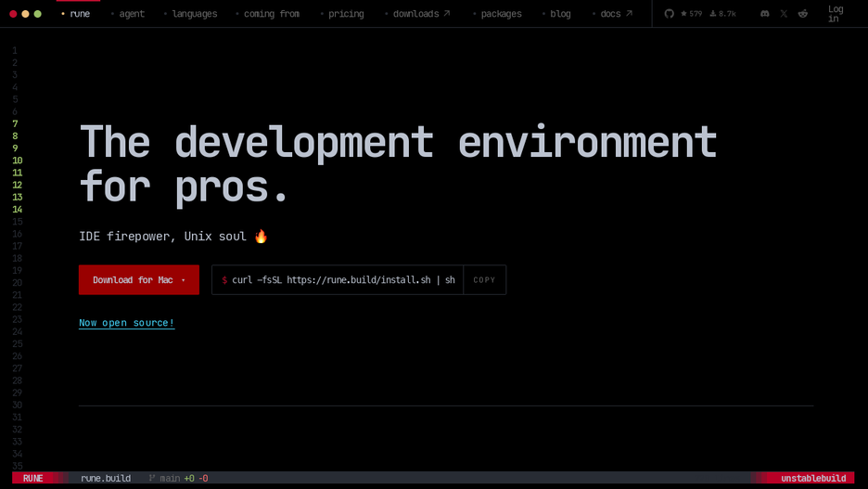Click the main branch indicator in status bar
The image size is (868, 489).
coord(165,478)
